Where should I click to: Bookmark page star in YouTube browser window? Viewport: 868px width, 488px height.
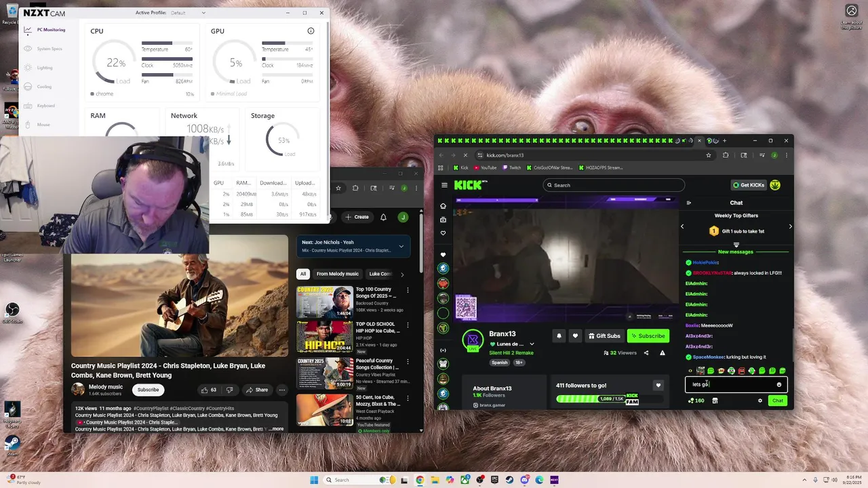click(338, 188)
